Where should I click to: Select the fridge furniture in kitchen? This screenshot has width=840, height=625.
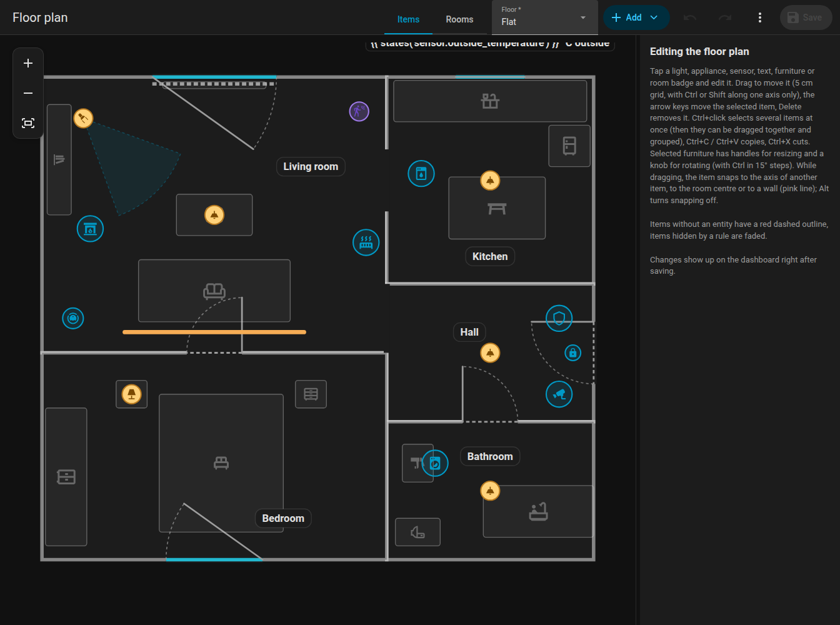tap(569, 146)
